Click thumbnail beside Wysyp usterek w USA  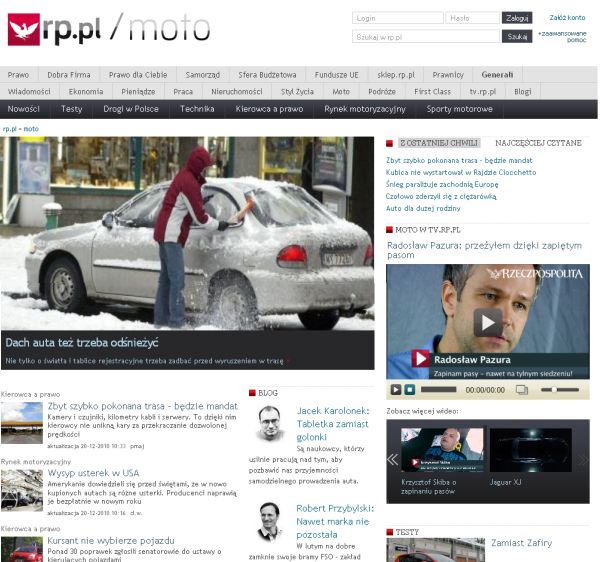[22, 490]
